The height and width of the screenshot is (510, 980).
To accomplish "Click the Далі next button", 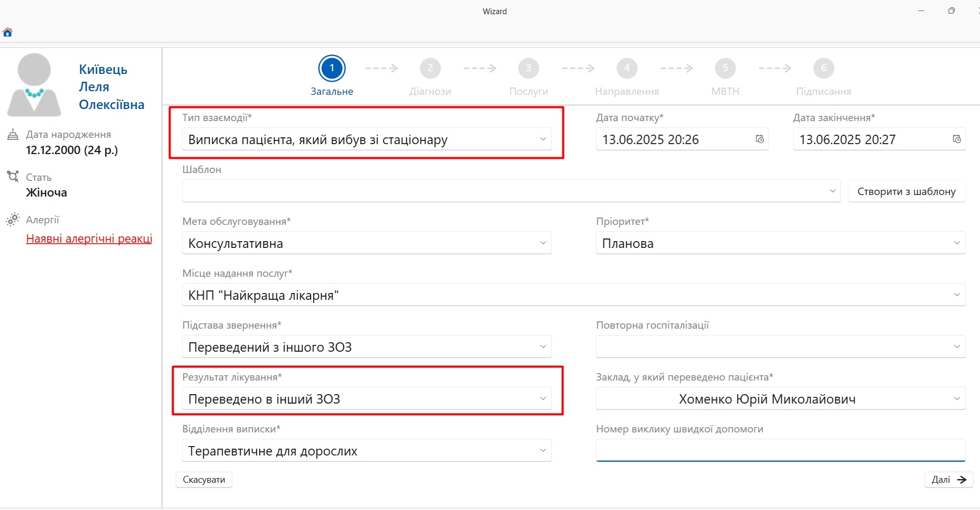I will click(949, 480).
